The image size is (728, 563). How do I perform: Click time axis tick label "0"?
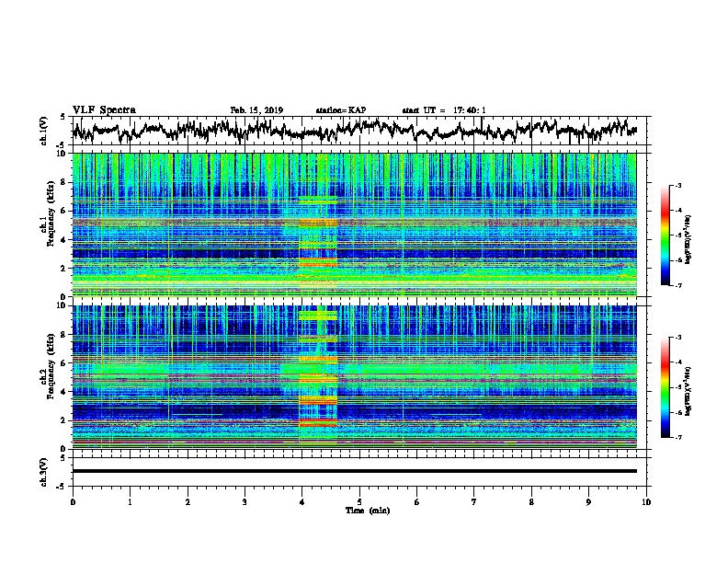click(73, 502)
